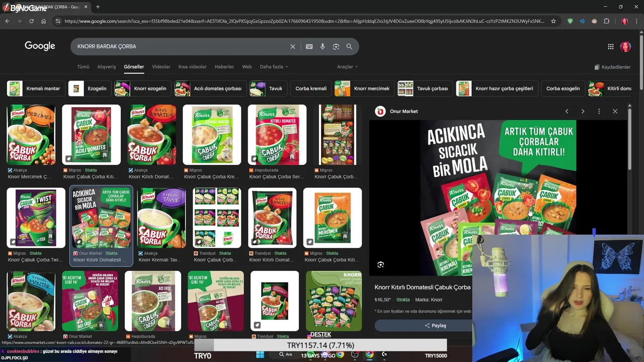The height and width of the screenshot is (362, 644).
Task: Filter by the Ezogelin chip
Action: (x=90, y=88)
